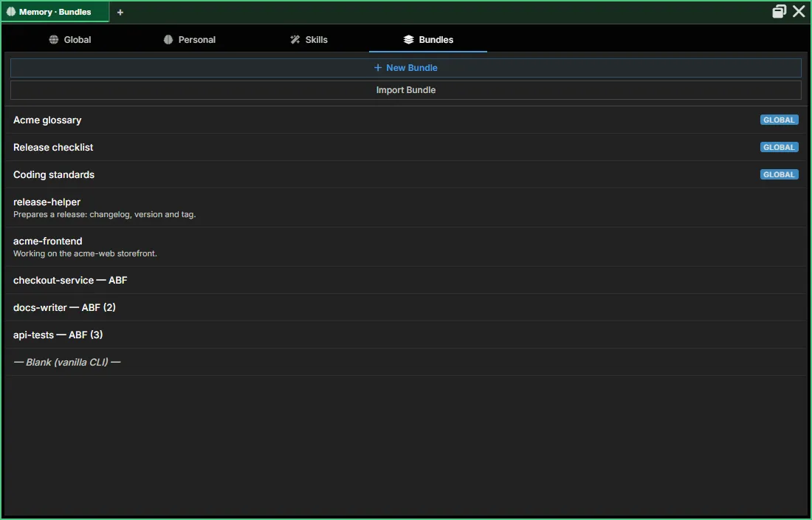Choose the Blank (vanilla CLI) entry

point(406,363)
